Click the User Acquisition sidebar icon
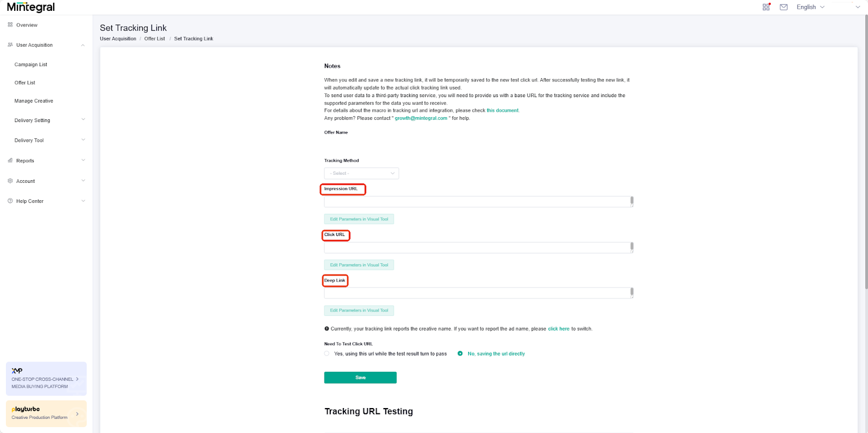This screenshot has width=868, height=433. coord(10,45)
